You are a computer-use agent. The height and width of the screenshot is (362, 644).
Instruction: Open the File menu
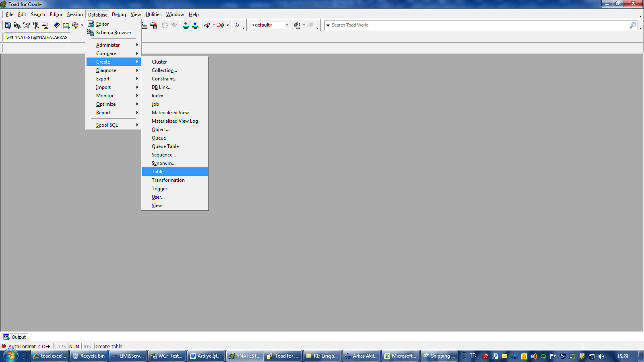tap(10, 14)
